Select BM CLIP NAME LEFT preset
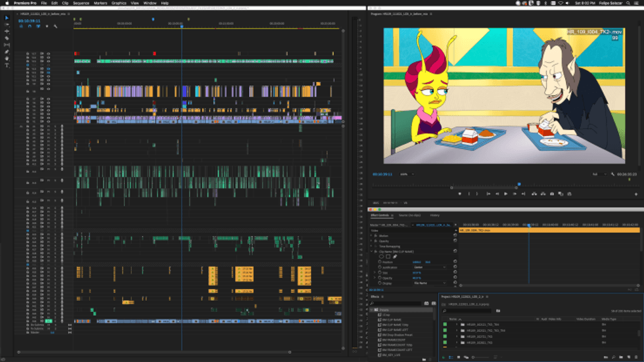This screenshot has width=644, height=362. [395, 330]
